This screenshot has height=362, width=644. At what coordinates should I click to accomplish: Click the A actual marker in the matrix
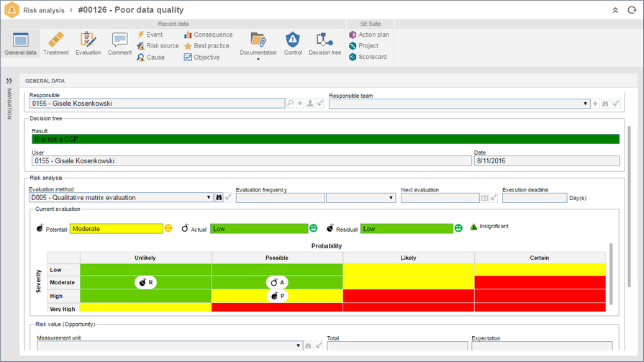[277, 282]
